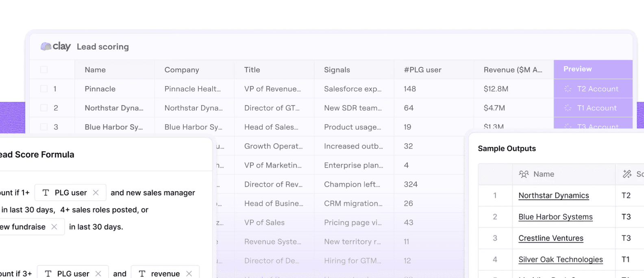Check the checkbox for row 2 Northstar

[x=44, y=108]
